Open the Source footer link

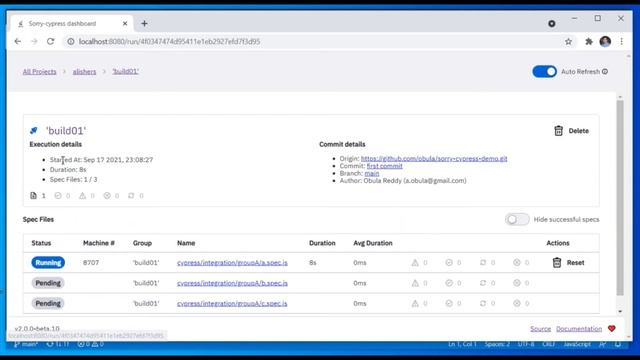click(x=540, y=329)
